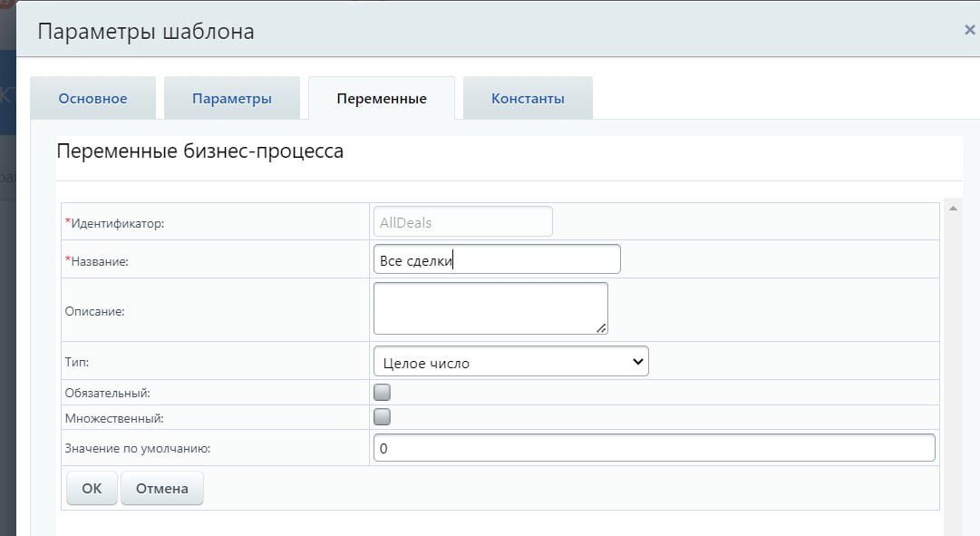Viewport: 980px width, 536px height.
Task: Click the Параметры шаблона title bar text
Action: point(145,32)
